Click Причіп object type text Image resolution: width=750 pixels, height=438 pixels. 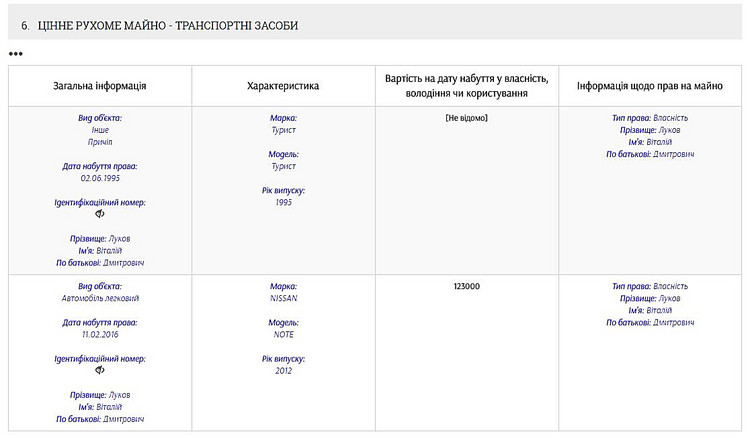pos(100,142)
